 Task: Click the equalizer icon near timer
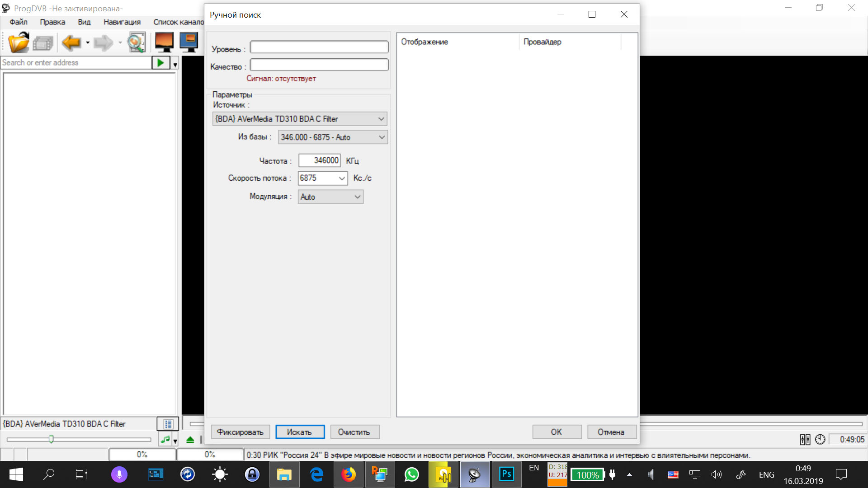[x=805, y=439]
